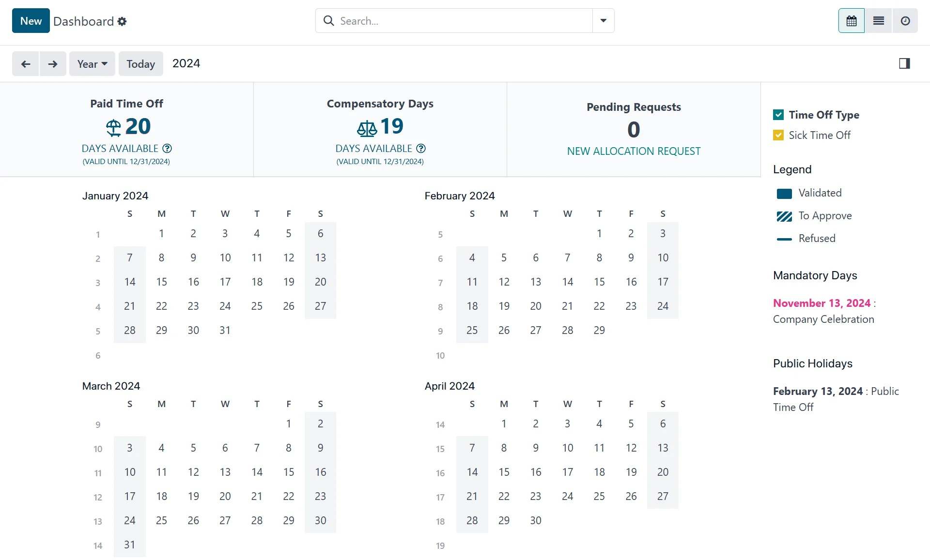This screenshot has height=560, width=930.
Task: Select January 15 in the calendar
Action: click(161, 282)
